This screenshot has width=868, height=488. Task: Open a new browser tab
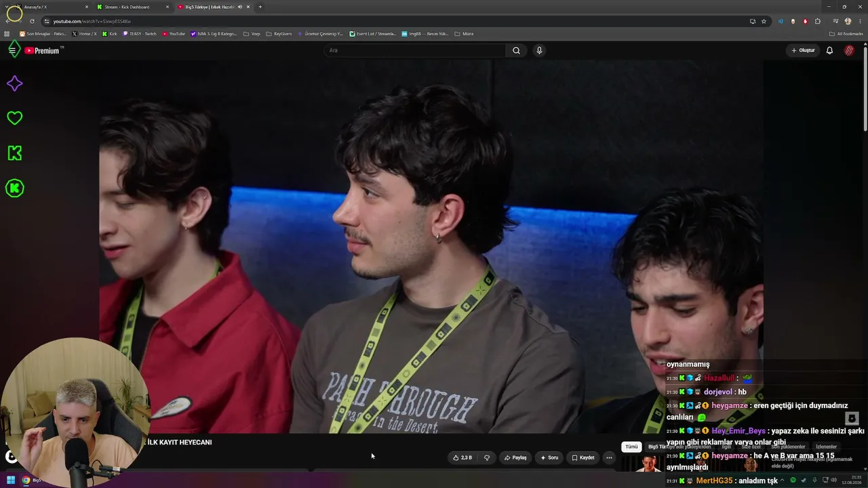[x=260, y=7]
